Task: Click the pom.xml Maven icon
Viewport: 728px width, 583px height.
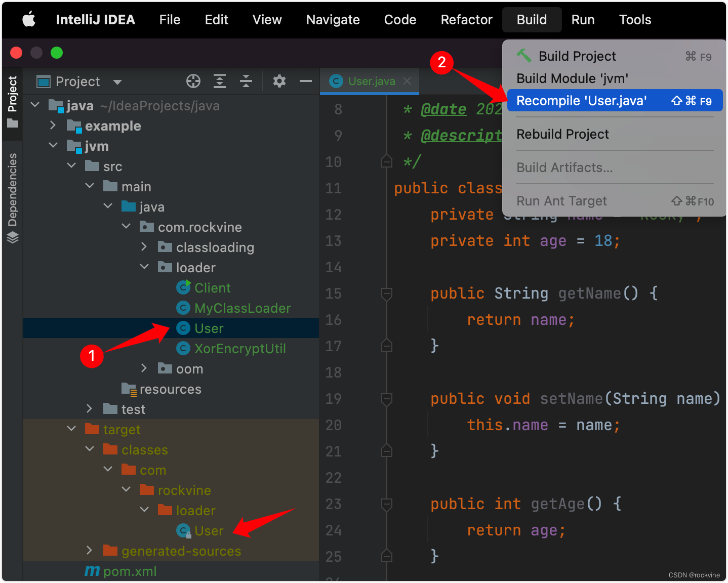Action: 92,571
